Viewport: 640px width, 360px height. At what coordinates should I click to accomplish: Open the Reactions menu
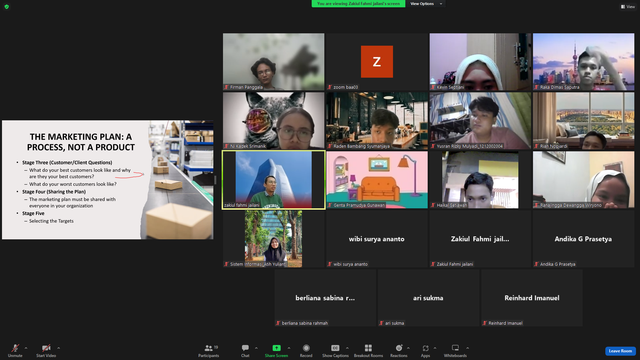point(399,350)
